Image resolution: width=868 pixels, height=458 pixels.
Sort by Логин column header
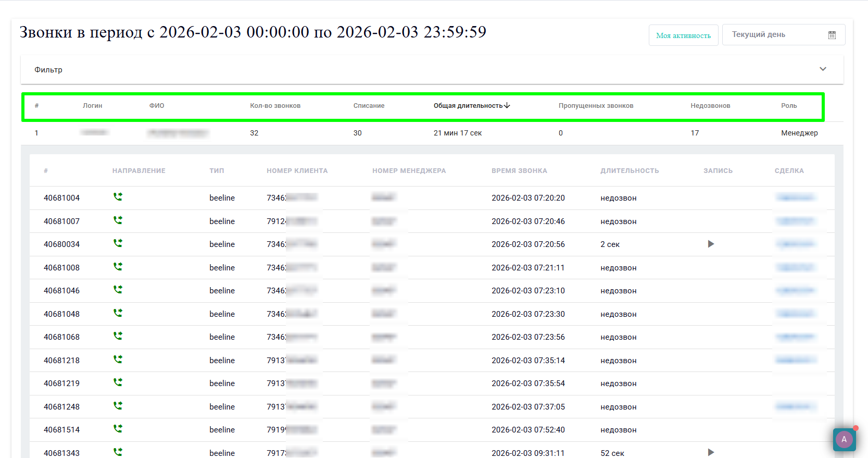93,106
